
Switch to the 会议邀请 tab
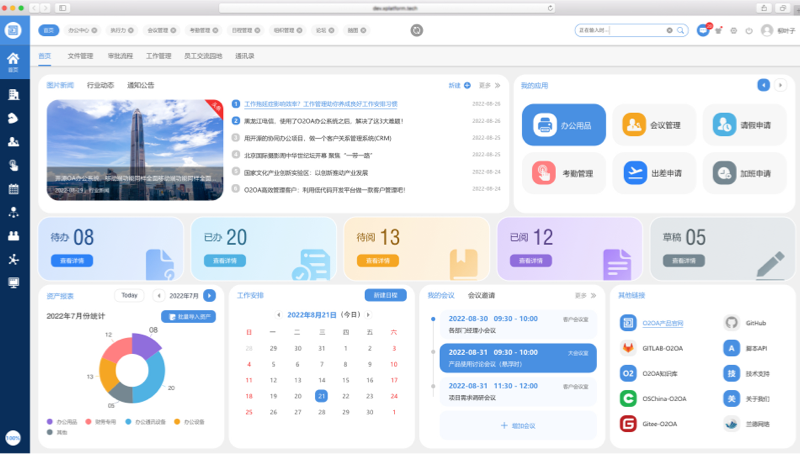click(x=482, y=295)
